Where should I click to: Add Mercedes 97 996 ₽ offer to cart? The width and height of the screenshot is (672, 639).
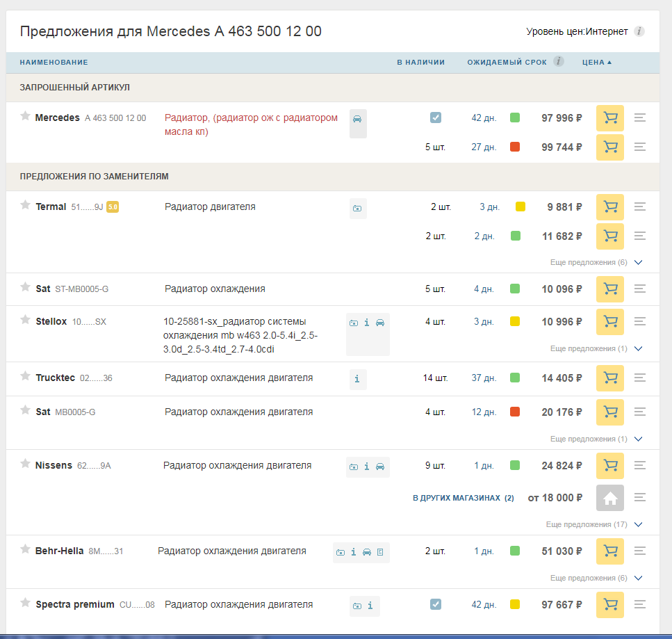[x=610, y=118]
